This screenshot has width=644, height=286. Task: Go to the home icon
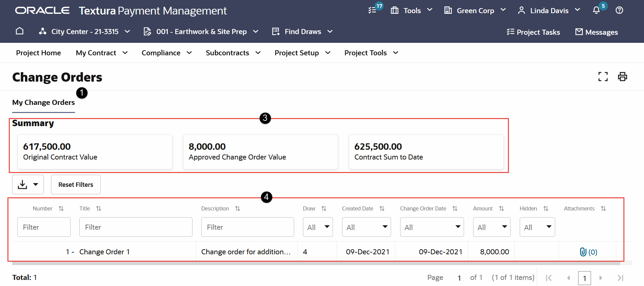point(20,31)
